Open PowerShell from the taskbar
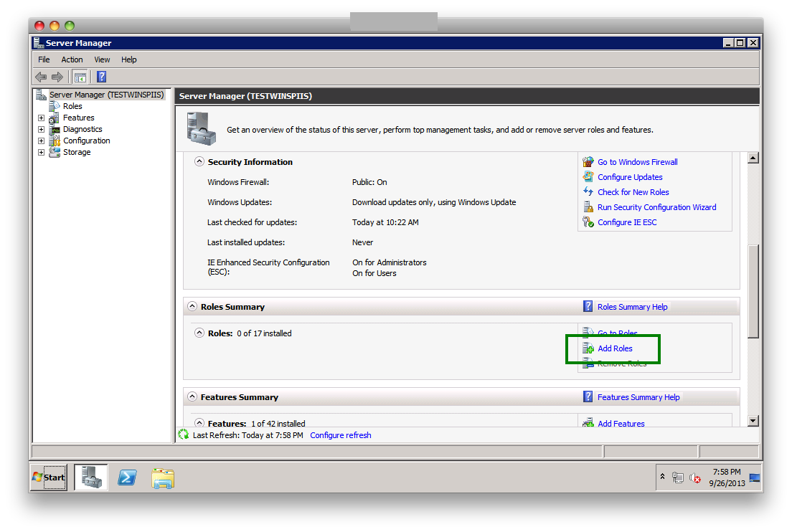Image resolution: width=792 pixels, height=532 pixels. pos(127,478)
